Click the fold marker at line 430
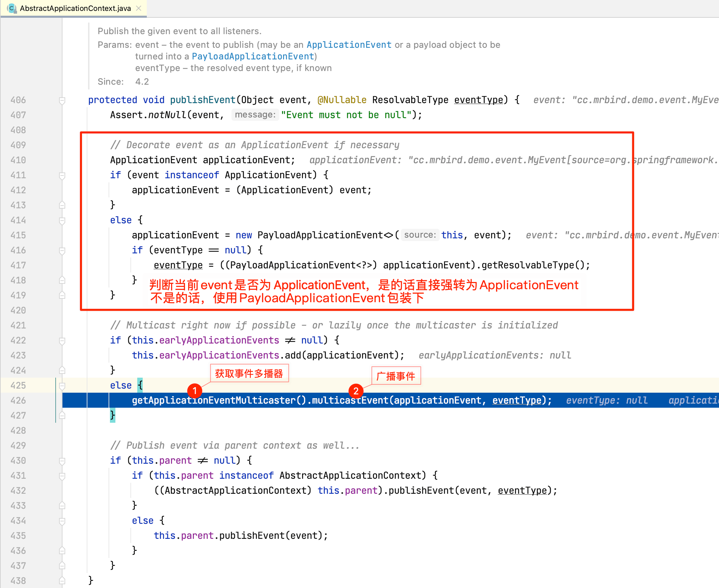719x588 pixels. point(62,461)
